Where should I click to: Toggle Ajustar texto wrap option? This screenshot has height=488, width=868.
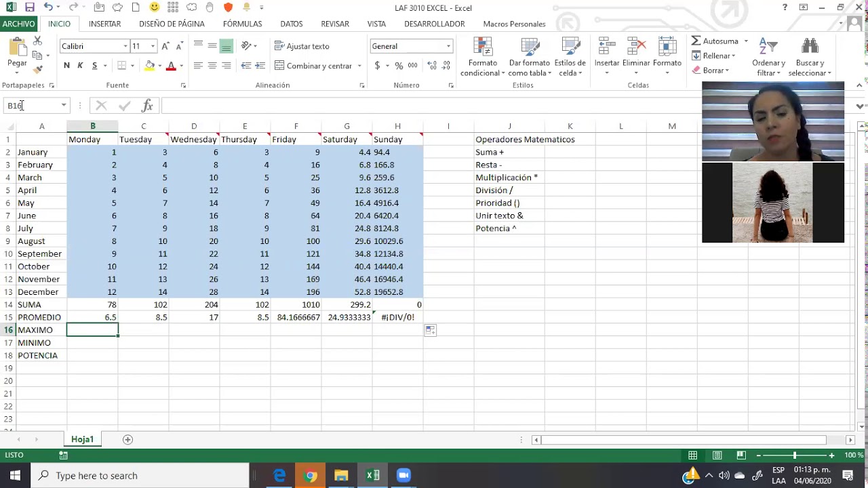302,46
